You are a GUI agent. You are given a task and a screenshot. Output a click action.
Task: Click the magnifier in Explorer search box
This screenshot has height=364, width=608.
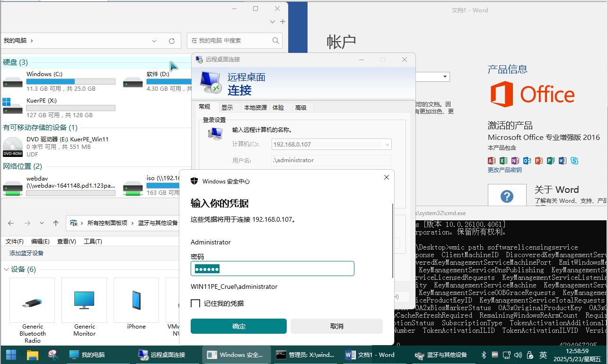pos(276,41)
